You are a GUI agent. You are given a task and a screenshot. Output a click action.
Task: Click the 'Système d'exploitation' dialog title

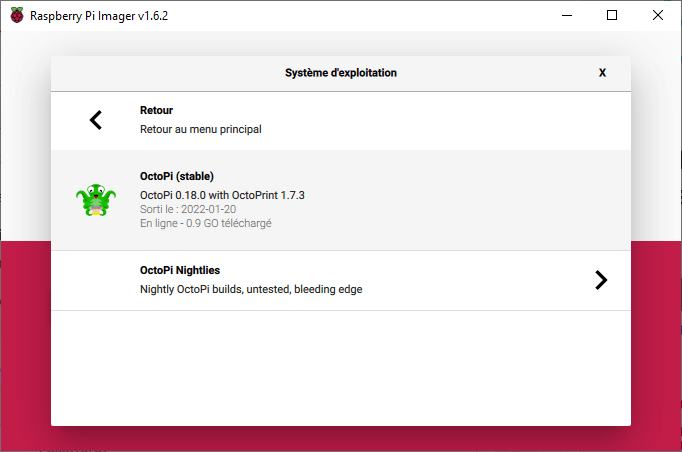point(341,73)
